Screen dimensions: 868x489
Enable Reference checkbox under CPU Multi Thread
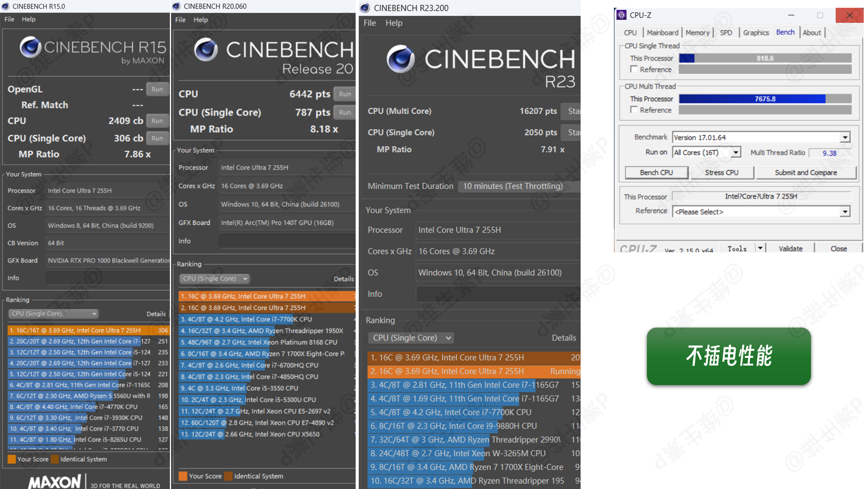634,110
